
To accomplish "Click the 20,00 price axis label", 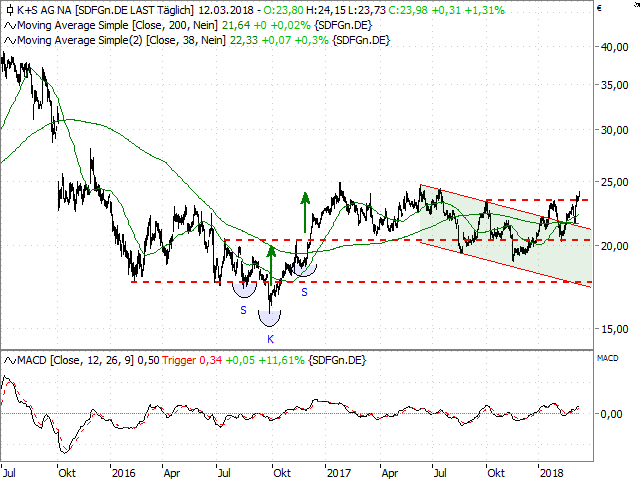I will (x=615, y=246).
